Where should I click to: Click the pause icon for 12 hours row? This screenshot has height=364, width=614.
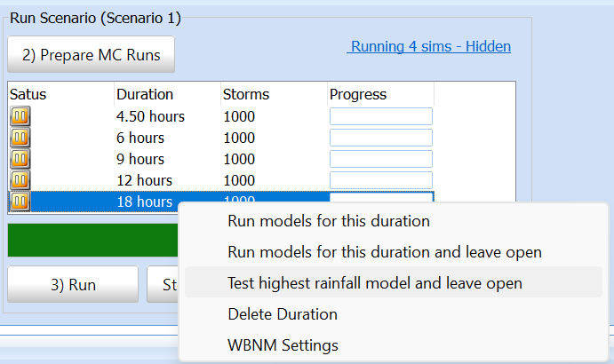point(20,180)
